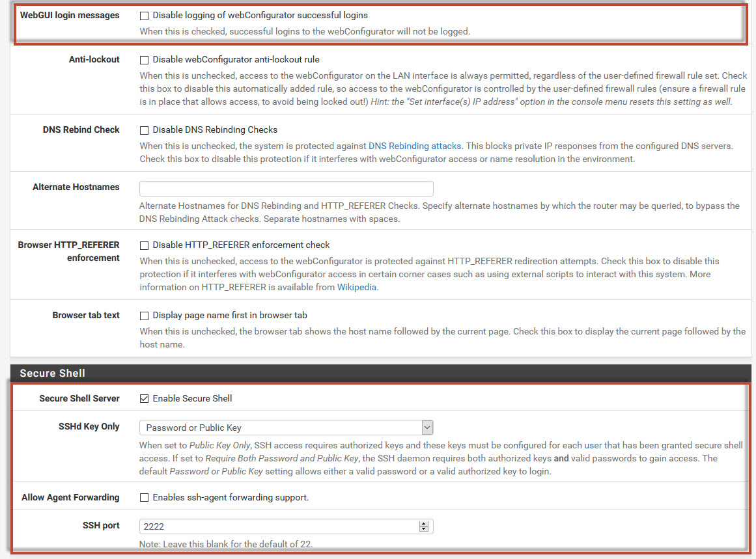Toggle Enables ssh-agent forwarding support checkbox
Screen dimensions: 756x559
click(144, 498)
